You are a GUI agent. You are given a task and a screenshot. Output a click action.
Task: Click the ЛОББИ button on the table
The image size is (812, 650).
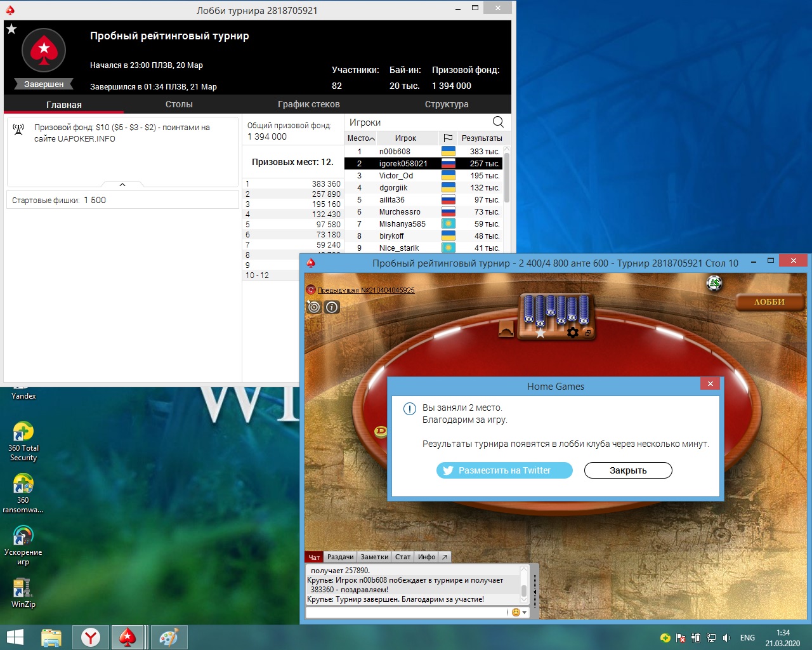[x=769, y=302]
